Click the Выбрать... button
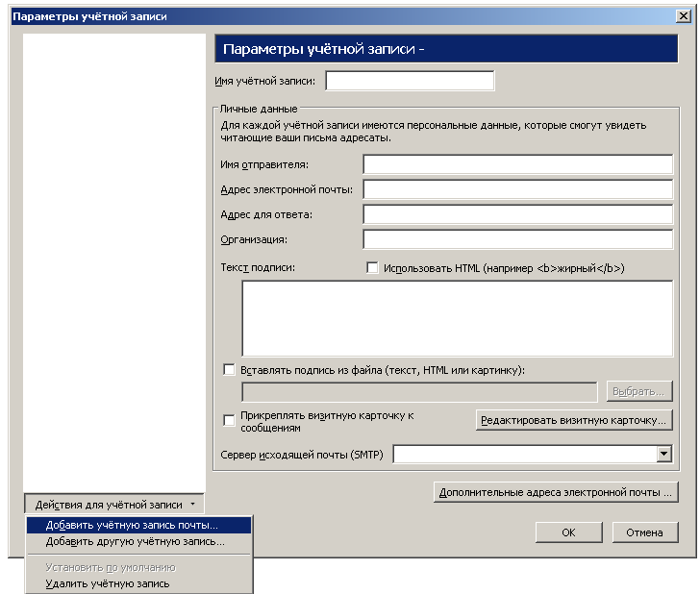 click(638, 391)
